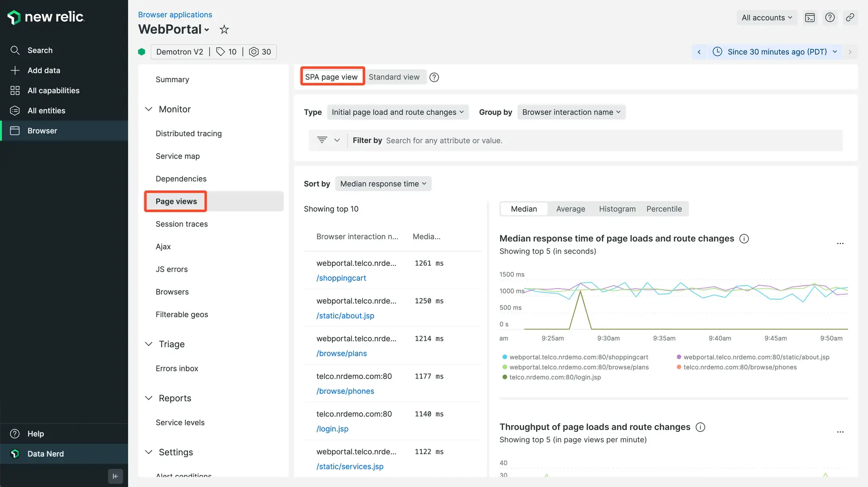
Task: Open the query console icon in header
Action: tap(810, 18)
